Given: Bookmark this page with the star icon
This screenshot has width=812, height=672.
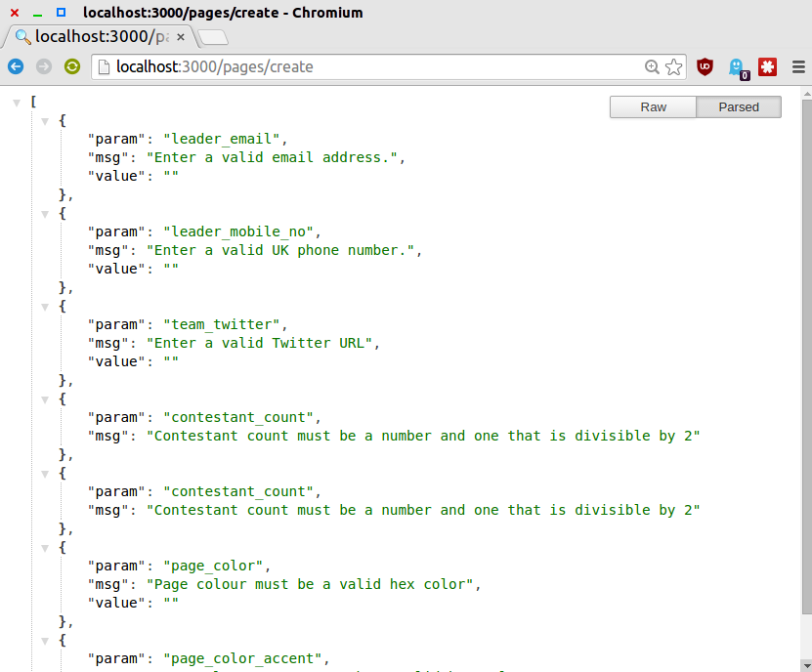Looking at the screenshot, I should tap(673, 66).
